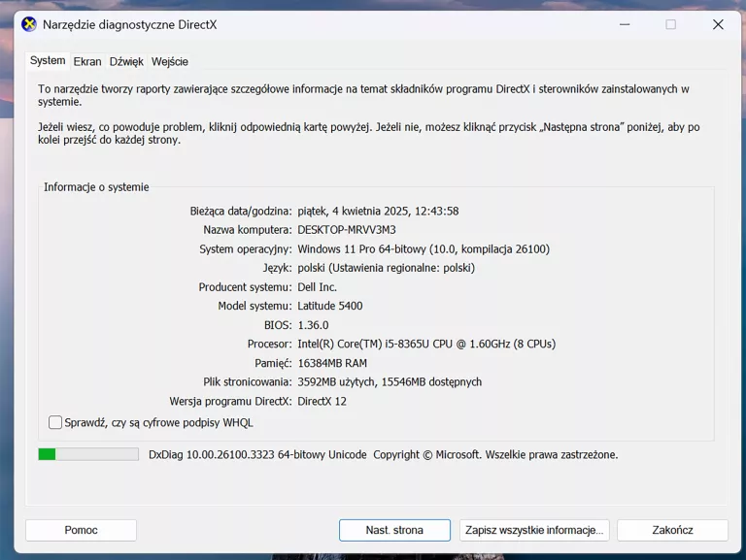Click the BIOS version 1.36.0
Image resolution: width=746 pixels, height=560 pixels.
coord(313,325)
